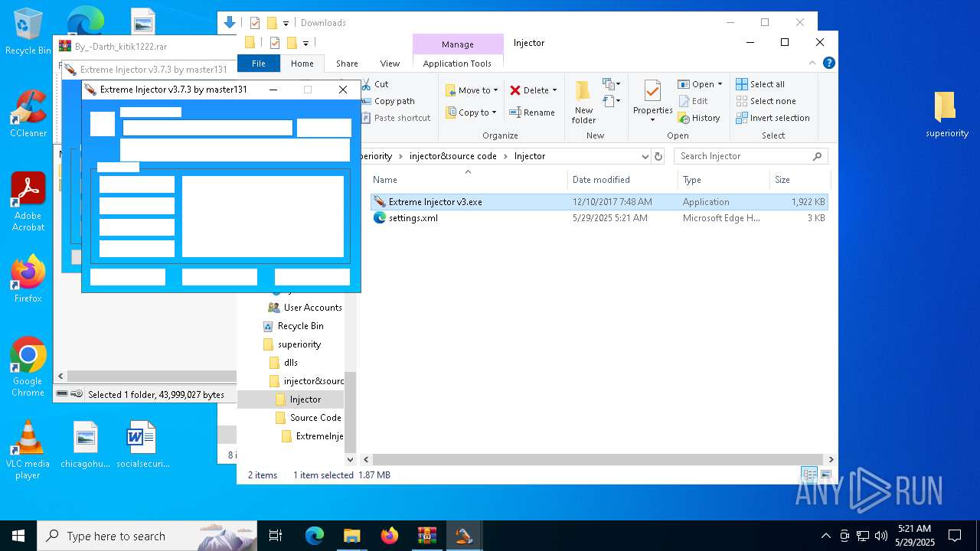Switch to large icons view button
This screenshot has height=551, width=980.
click(x=825, y=474)
